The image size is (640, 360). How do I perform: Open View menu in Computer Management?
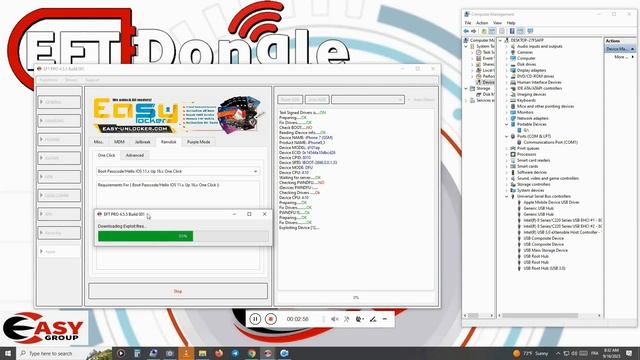click(x=497, y=23)
